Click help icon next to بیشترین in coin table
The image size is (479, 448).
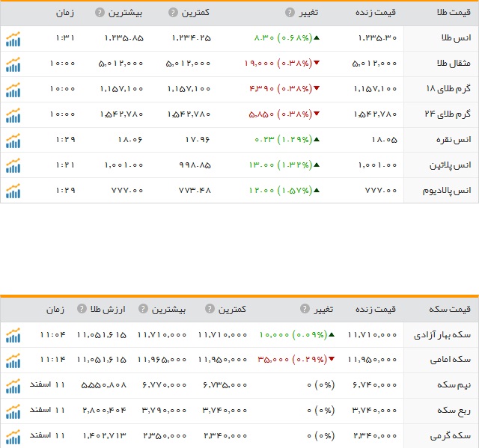pos(143,309)
